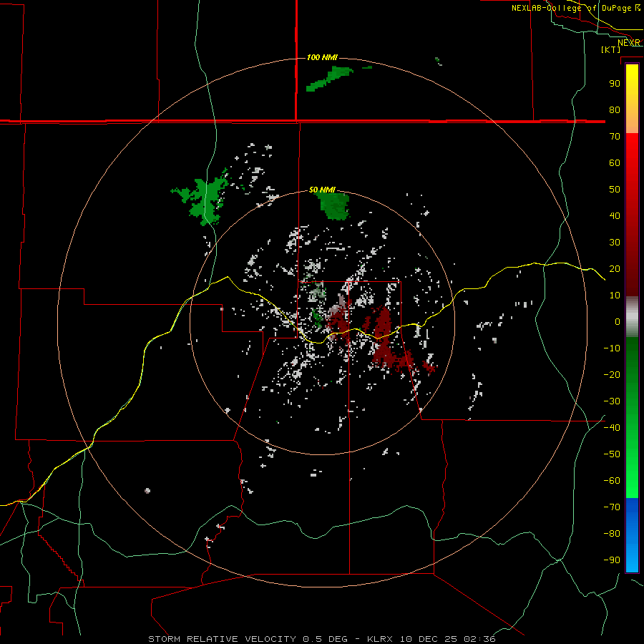Click the -70 value on velocity scale
This screenshot has width=644, height=644.
[x=612, y=507]
